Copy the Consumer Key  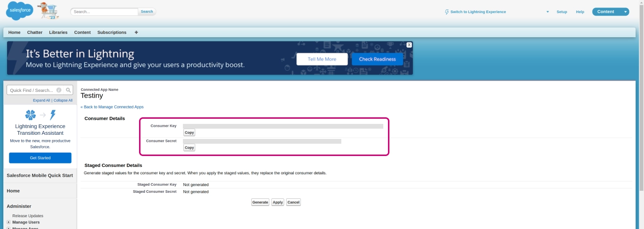pyautogui.click(x=189, y=132)
